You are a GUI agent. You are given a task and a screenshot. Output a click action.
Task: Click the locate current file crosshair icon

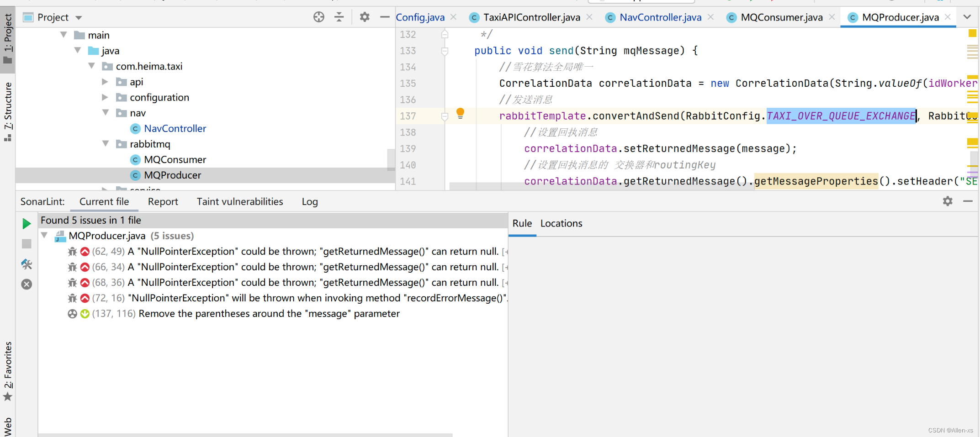pos(319,17)
